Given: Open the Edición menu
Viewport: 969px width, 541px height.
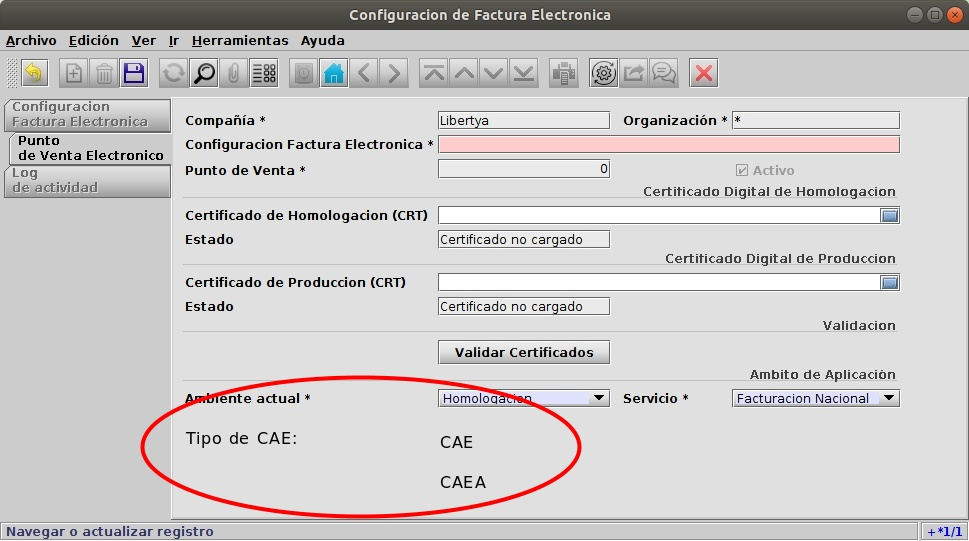Looking at the screenshot, I should click(x=94, y=41).
